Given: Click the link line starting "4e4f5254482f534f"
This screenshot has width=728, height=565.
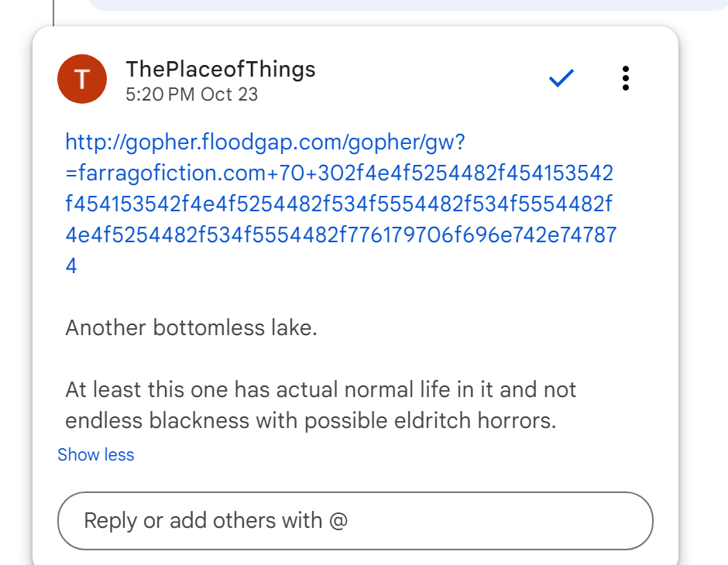Looking at the screenshot, I should [341, 235].
